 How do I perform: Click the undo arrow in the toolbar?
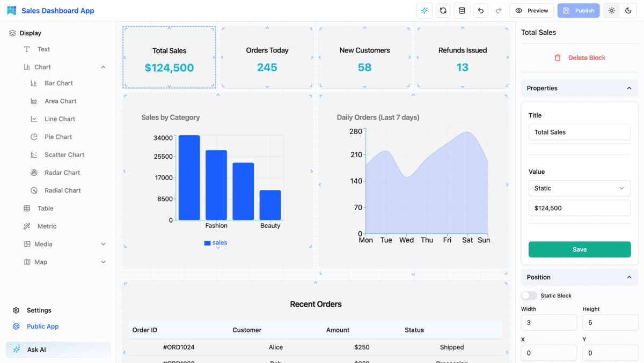pyautogui.click(x=480, y=10)
